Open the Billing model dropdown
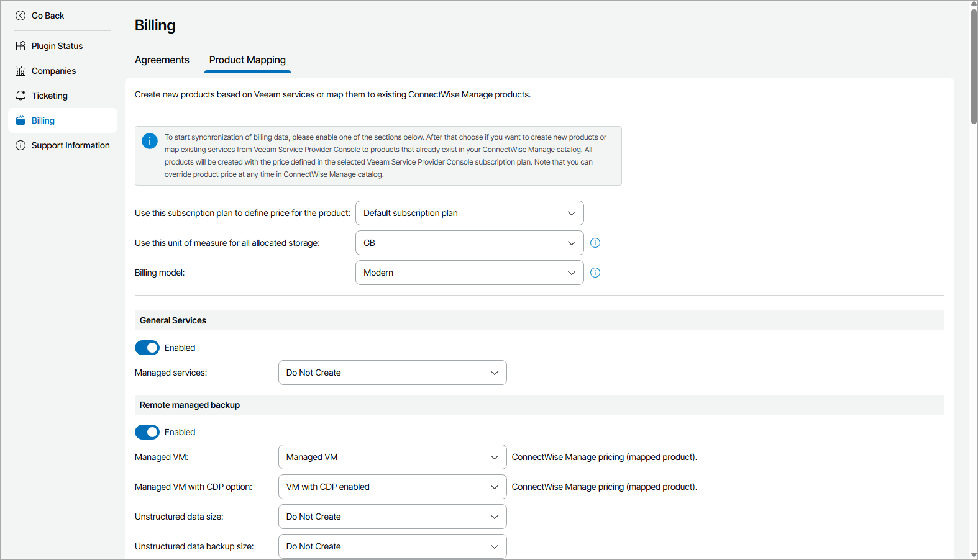Screen dimensions: 978x560 coord(469,273)
